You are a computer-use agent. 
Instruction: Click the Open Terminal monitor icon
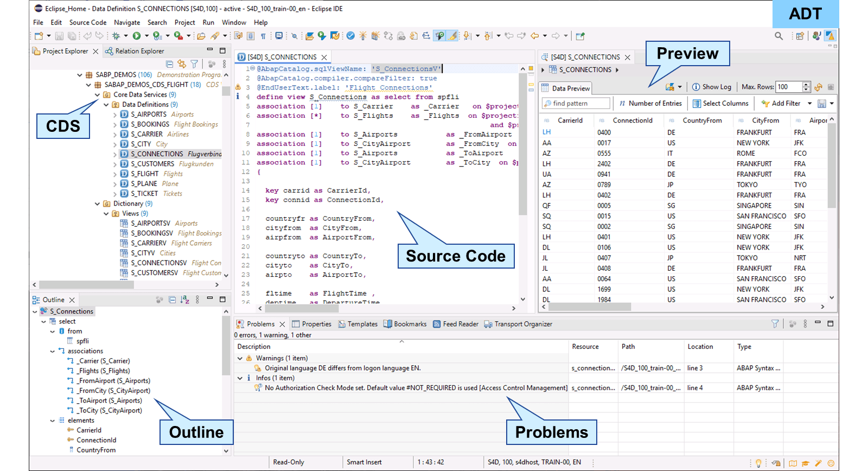point(279,36)
